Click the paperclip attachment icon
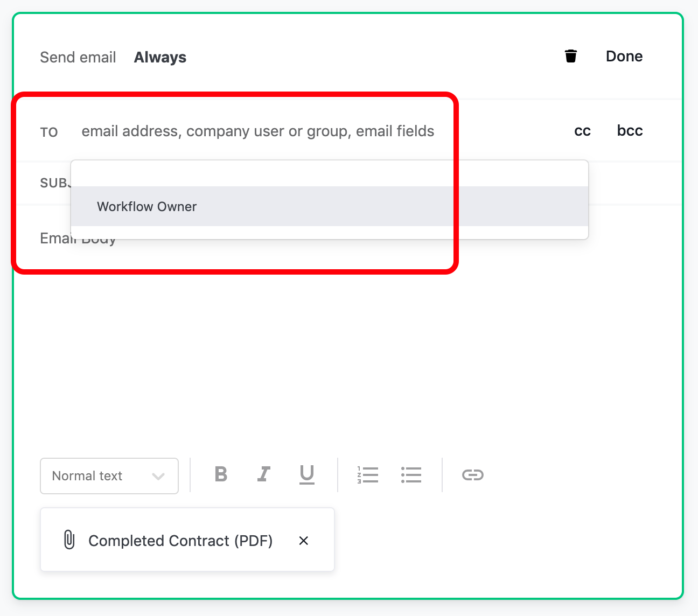698x616 pixels. (x=69, y=540)
